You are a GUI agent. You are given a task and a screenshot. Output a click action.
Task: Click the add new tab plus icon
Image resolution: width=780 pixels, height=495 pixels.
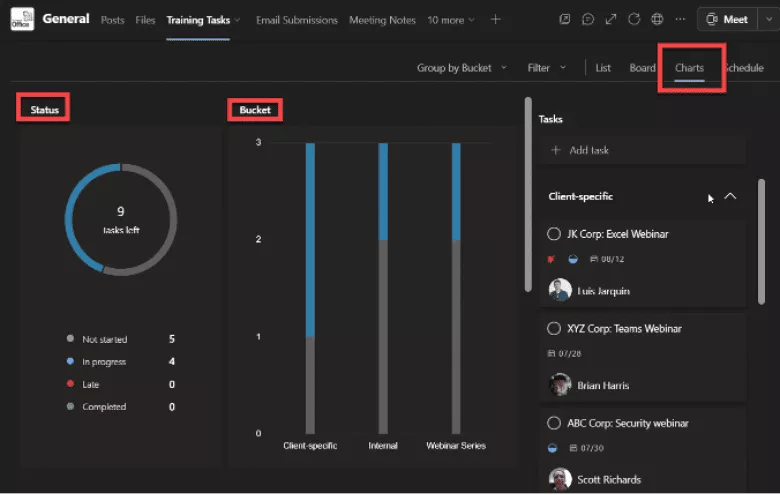pyautogui.click(x=495, y=20)
